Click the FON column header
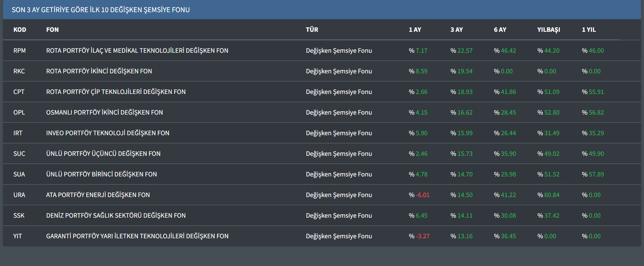The image size is (644, 266). tap(52, 30)
